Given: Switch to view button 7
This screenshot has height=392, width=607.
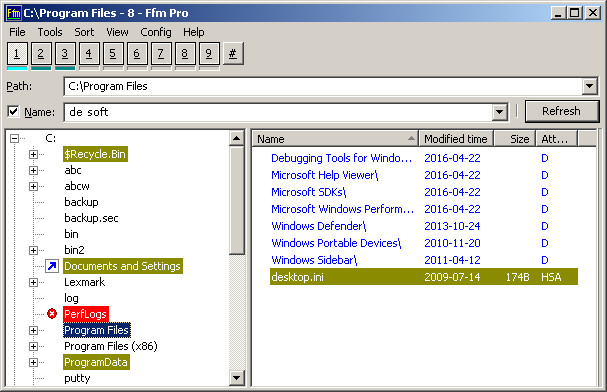Looking at the screenshot, I should point(161,53).
